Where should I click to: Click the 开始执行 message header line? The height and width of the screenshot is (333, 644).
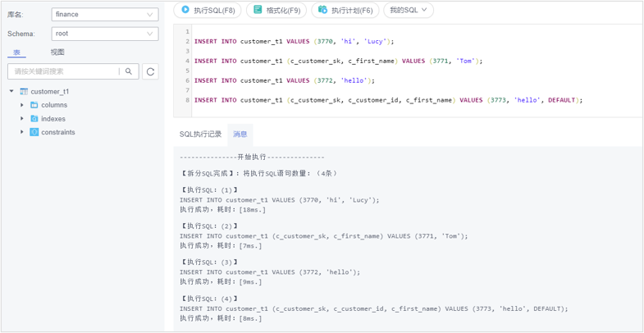(252, 157)
